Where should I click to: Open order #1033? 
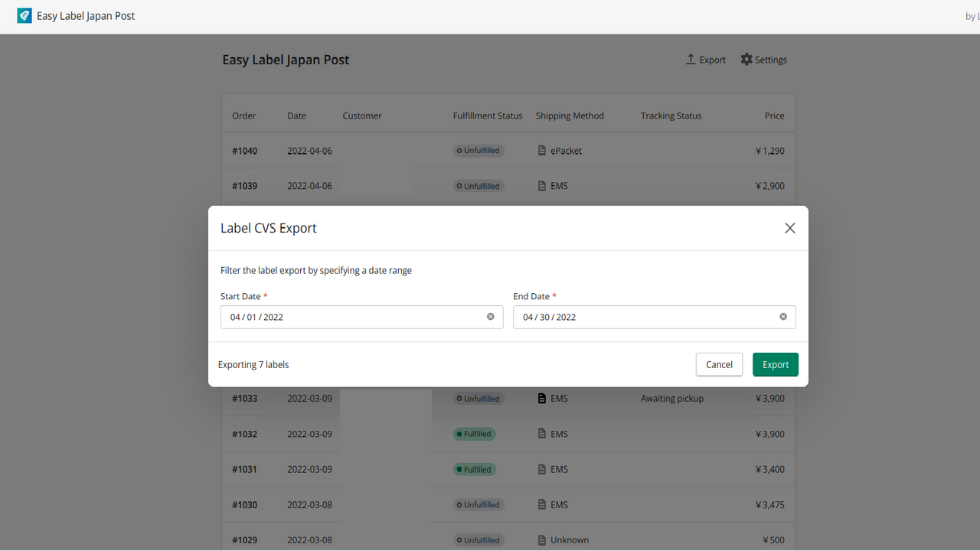[244, 399]
